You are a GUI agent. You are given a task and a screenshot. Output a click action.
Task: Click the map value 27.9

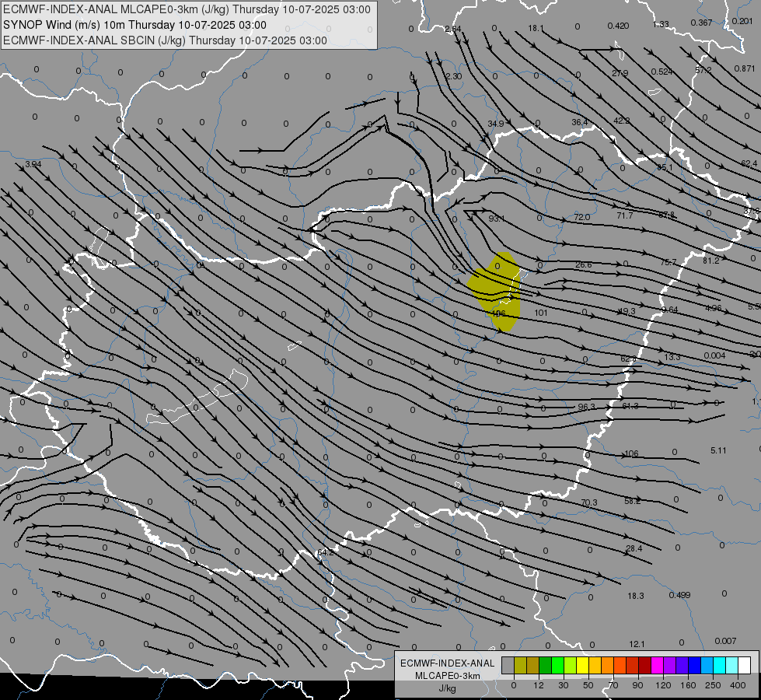(620, 73)
